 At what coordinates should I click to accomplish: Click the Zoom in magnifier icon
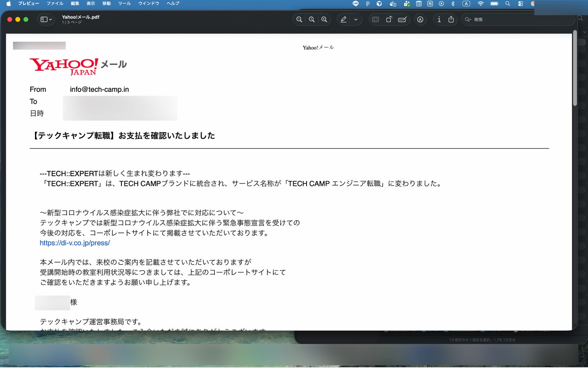click(324, 19)
